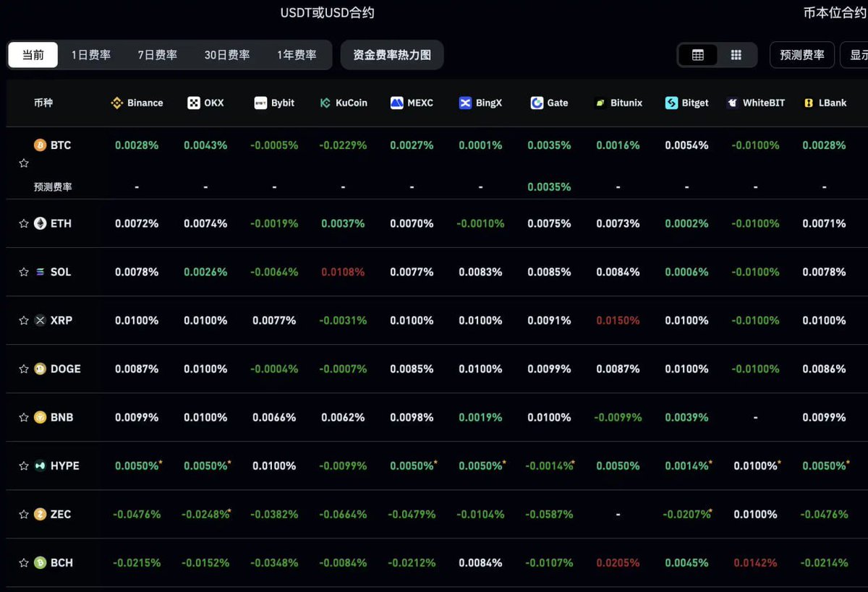Click the Bitget exchange logo icon
Image resolution: width=868 pixels, height=592 pixels.
coord(671,103)
